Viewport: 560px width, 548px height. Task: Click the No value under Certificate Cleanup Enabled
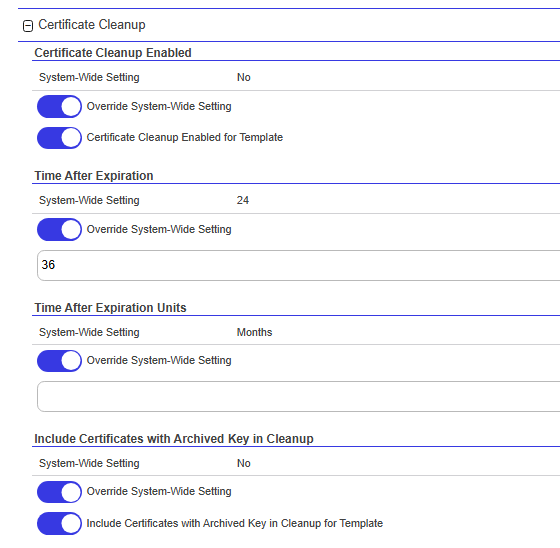244,78
